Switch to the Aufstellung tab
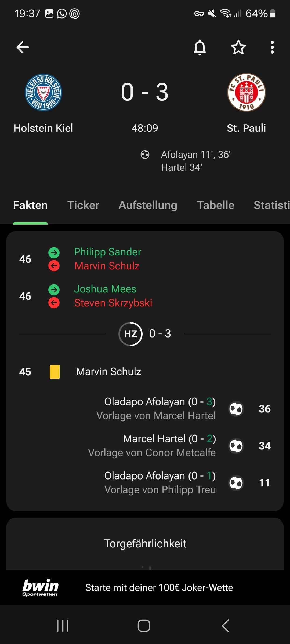Screen dimensions: 290x644 [148, 205]
